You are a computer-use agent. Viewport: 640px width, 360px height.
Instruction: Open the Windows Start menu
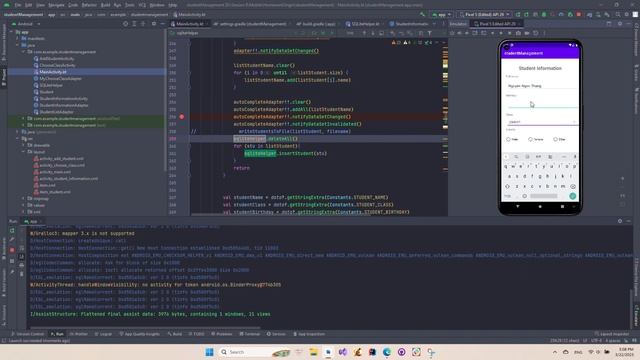209,352
